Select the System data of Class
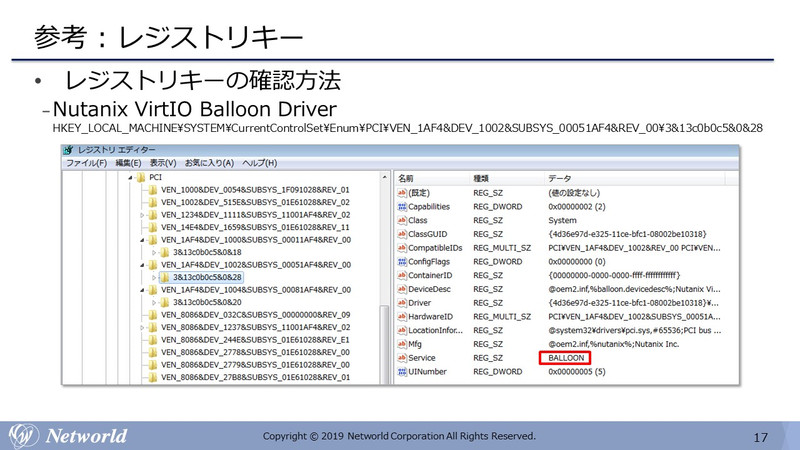Image resolution: width=800 pixels, height=450 pixels. (562, 220)
